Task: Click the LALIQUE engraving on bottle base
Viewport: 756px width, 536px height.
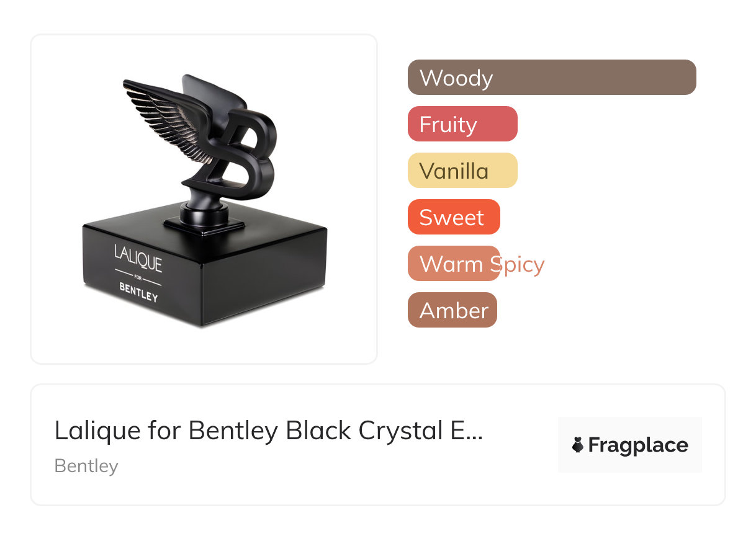Action: [x=138, y=258]
